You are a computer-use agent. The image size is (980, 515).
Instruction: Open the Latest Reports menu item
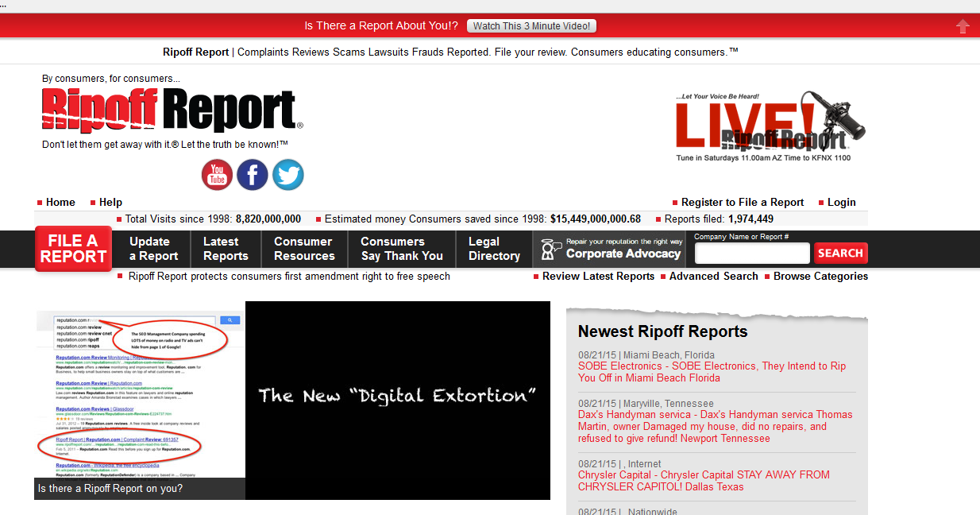pos(226,249)
